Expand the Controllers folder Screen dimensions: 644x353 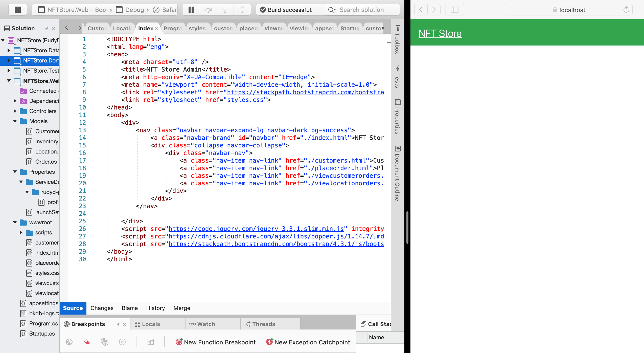(x=15, y=111)
